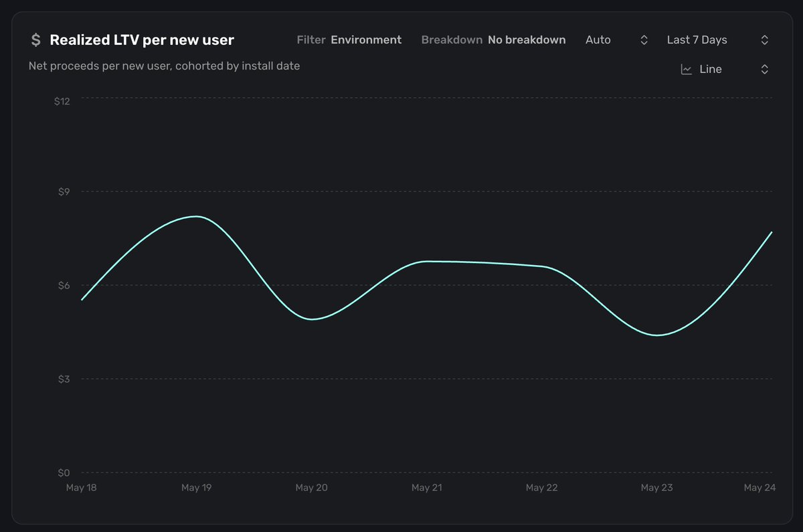This screenshot has height=532, width=803.
Task: Change the Line chart type dropdown
Action: click(725, 70)
